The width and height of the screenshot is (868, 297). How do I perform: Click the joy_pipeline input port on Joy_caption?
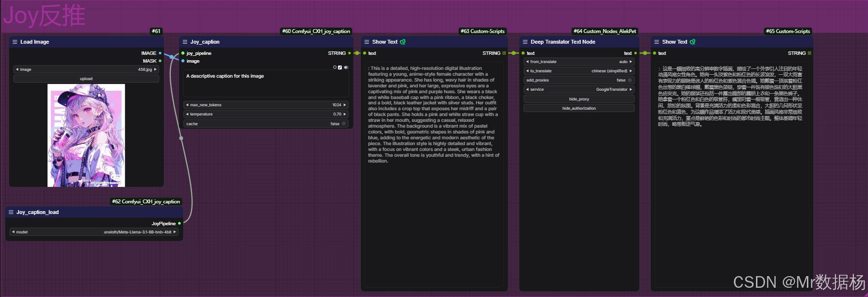(x=183, y=53)
